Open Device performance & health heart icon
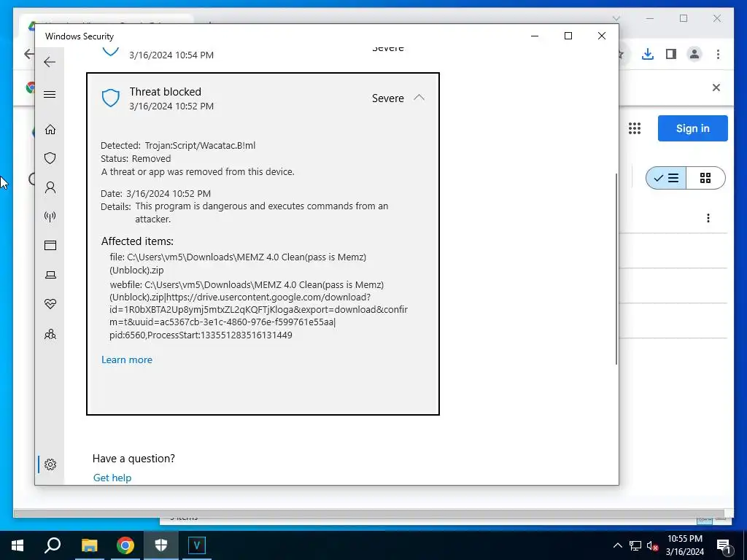Image resolution: width=747 pixels, height=560 pixels. click(50, 304)
